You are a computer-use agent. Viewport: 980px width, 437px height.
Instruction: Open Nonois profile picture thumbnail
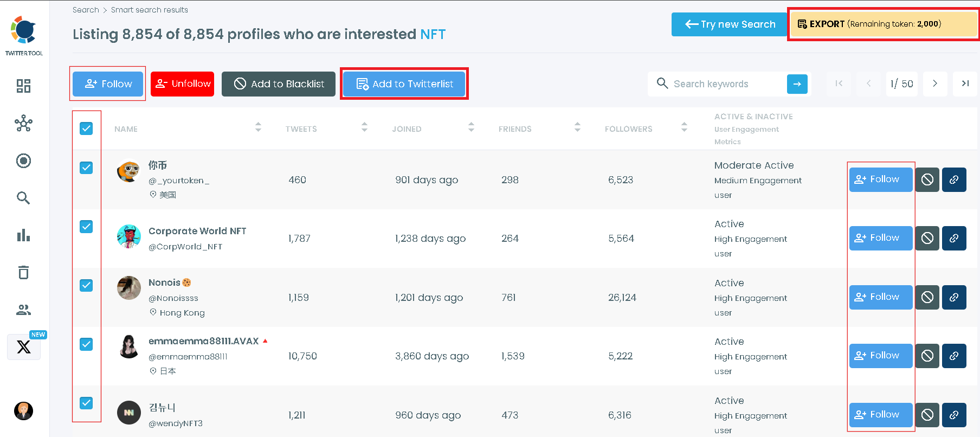coord(129,288)
